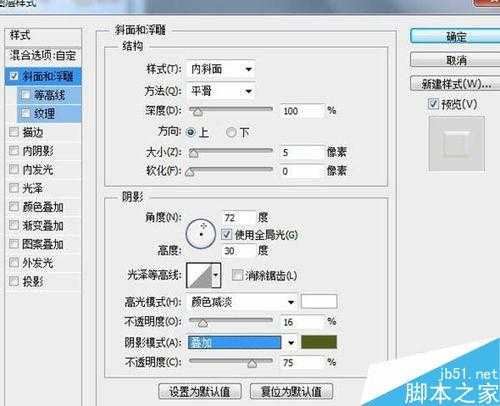The width and height of the screenshot is (500, 406).
Task: Open the dark green shadow color swatch
Action: (x=319, y=342)
